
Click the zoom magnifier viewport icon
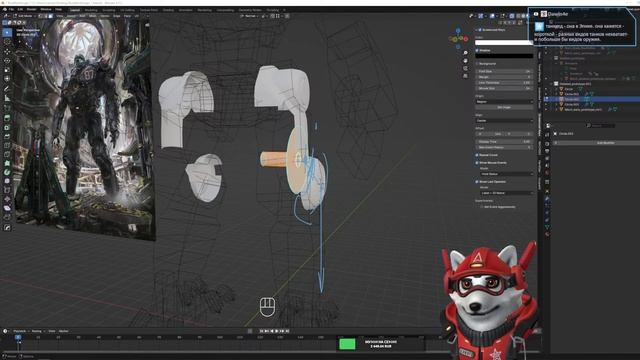point(465,53)
